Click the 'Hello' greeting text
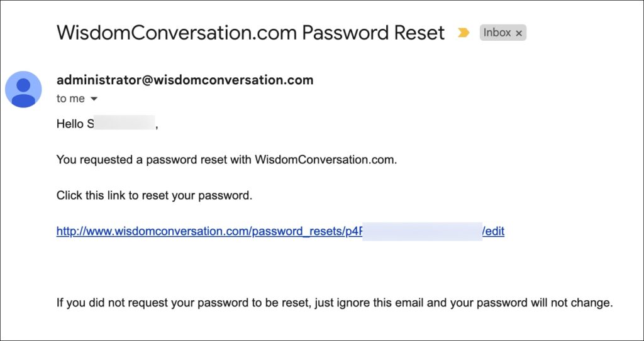644x341 pixels. 70,124
